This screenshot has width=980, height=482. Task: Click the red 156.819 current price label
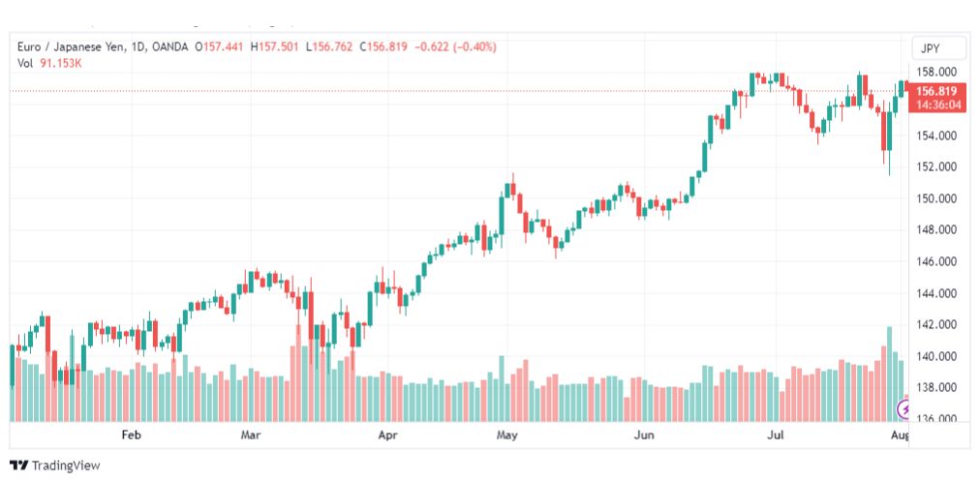click(x=936, y=91)
